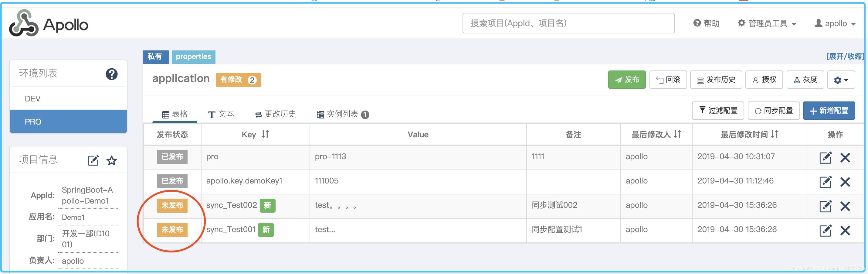Open the apollo user dropdown

point(835,23)
